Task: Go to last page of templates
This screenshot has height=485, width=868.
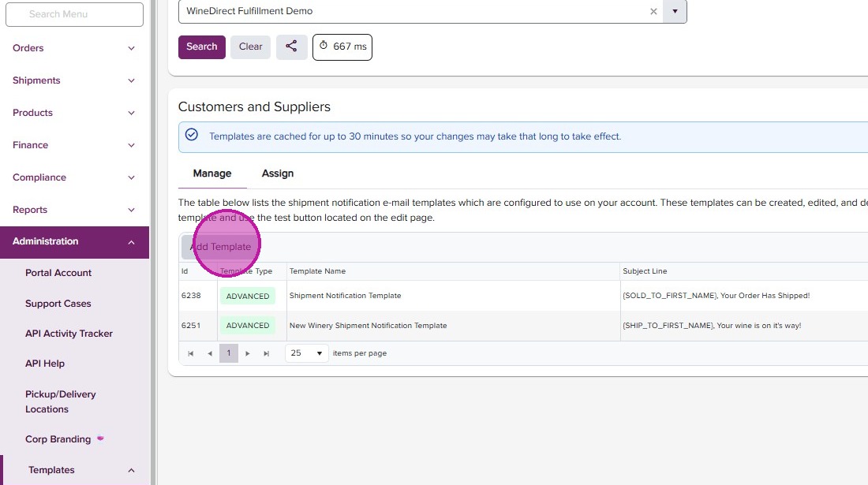Action: (267, 353)
